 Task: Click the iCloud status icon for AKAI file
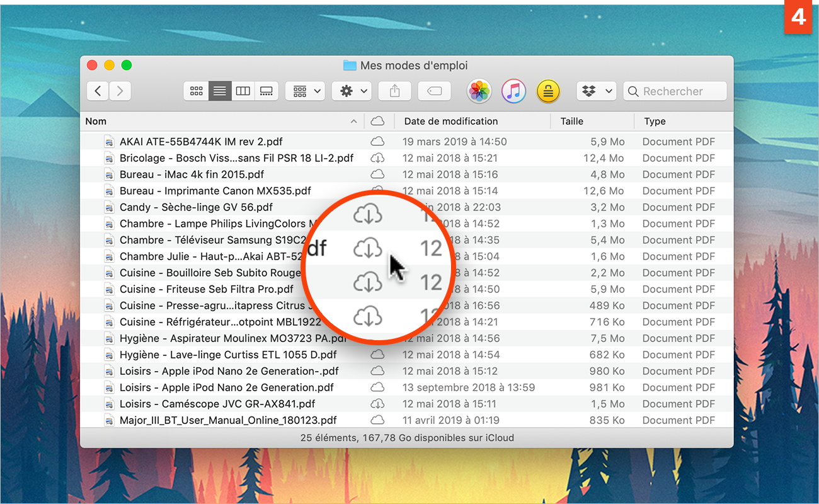point(377,142)
